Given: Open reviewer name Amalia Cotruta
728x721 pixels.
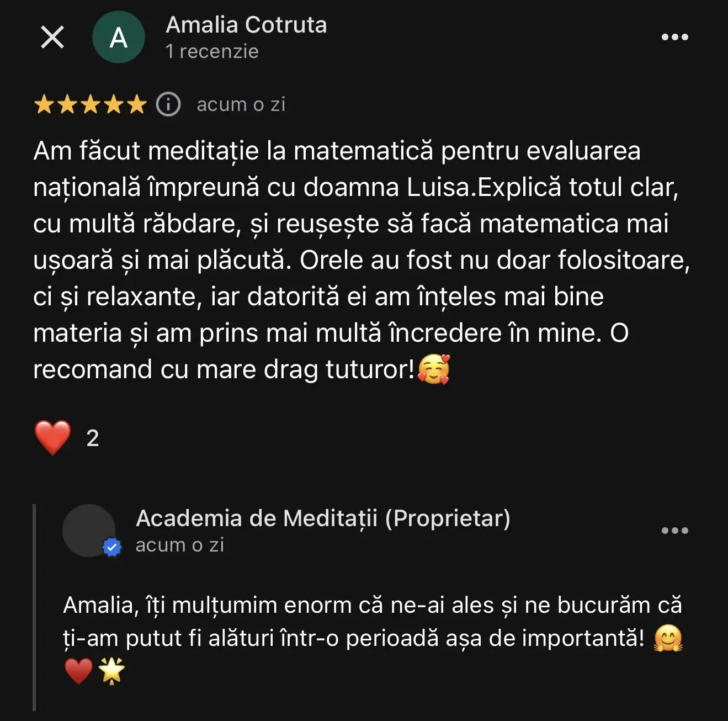Looking at the screenshot, I should 246,25.
